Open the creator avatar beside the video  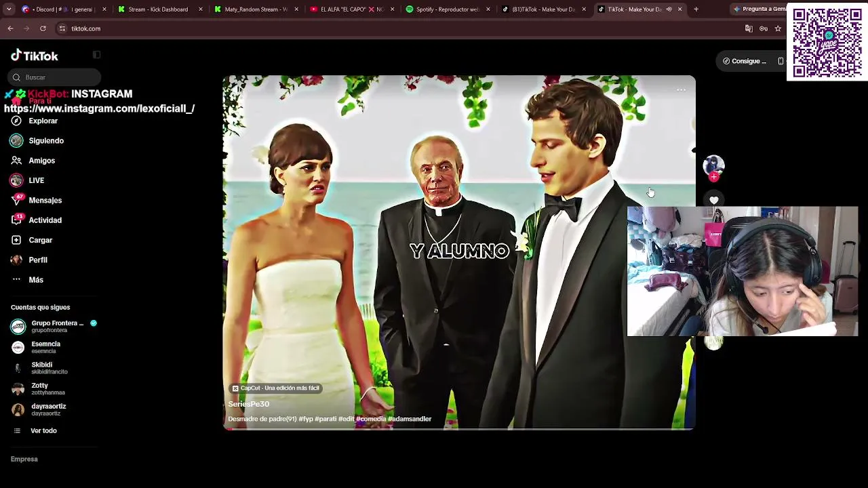click(x=713, y=165)
